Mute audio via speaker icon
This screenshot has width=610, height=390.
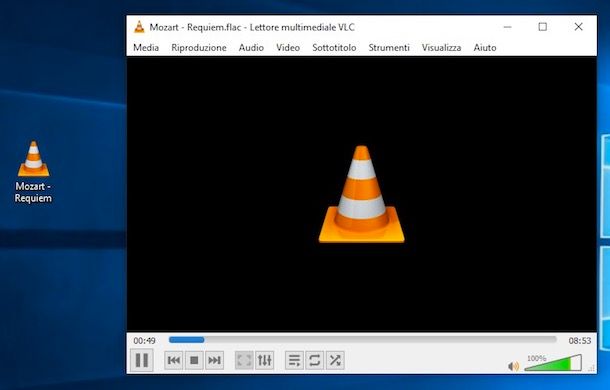coord(514,366)
